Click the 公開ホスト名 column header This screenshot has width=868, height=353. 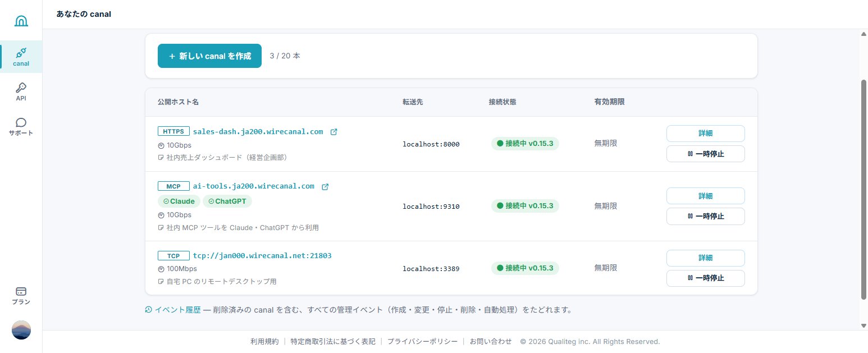[x=178, y=102]
